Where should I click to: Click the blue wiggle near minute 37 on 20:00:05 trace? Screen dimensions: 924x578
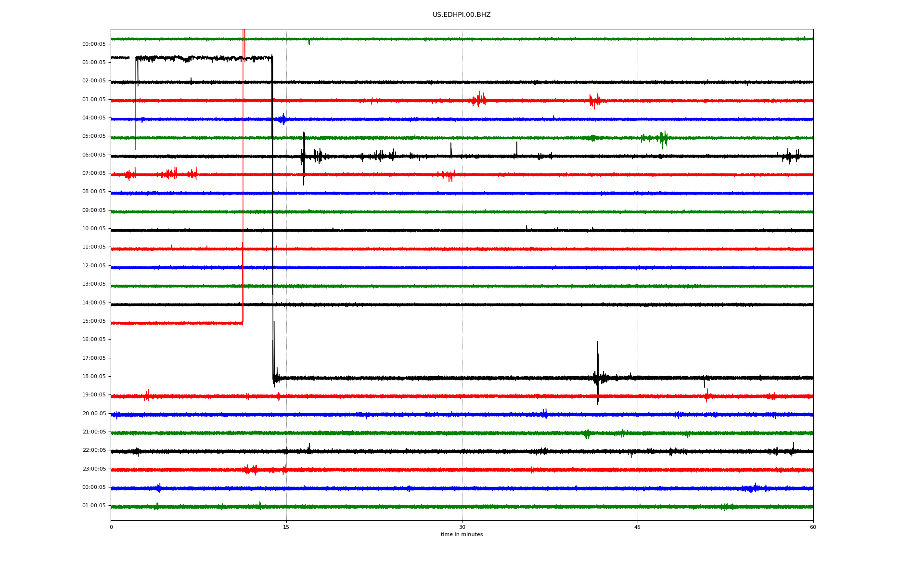tap(545, 414)
